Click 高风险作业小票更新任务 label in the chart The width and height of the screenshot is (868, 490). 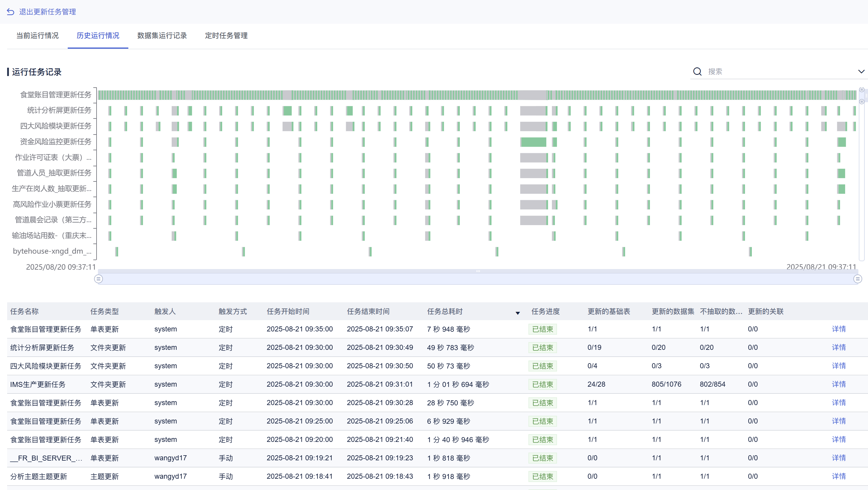coord(52,204)
